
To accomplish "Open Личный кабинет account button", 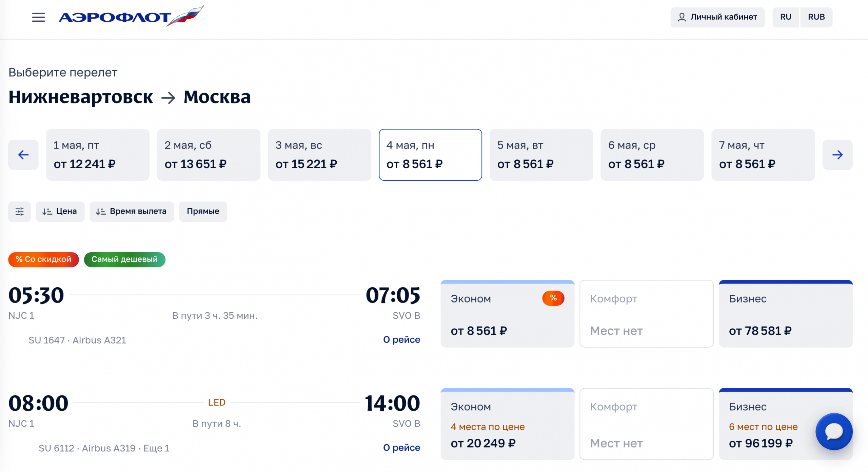I will (x=717, y=17).
